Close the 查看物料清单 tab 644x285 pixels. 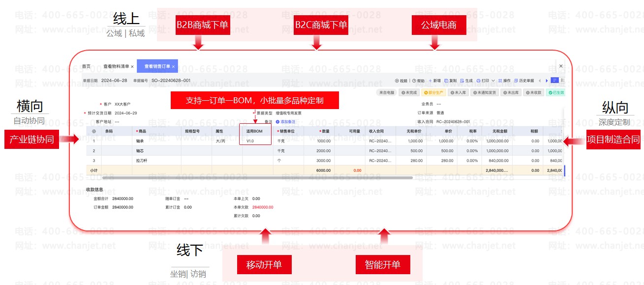(132, 66)
